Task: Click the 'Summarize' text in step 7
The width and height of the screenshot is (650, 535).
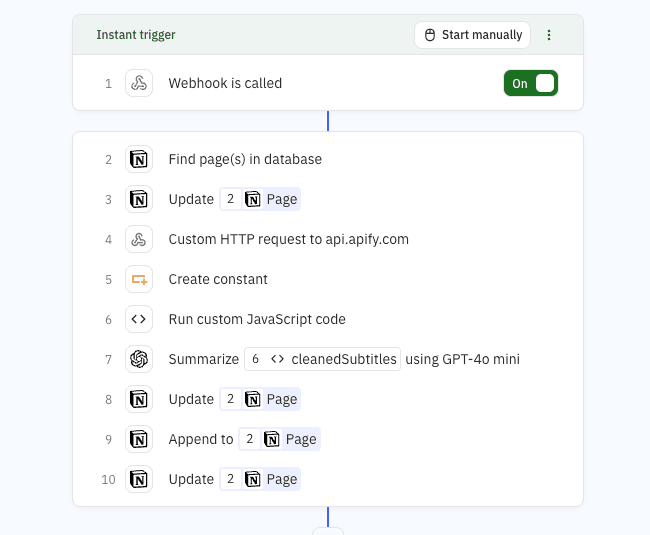Action: tap(204, 359)
